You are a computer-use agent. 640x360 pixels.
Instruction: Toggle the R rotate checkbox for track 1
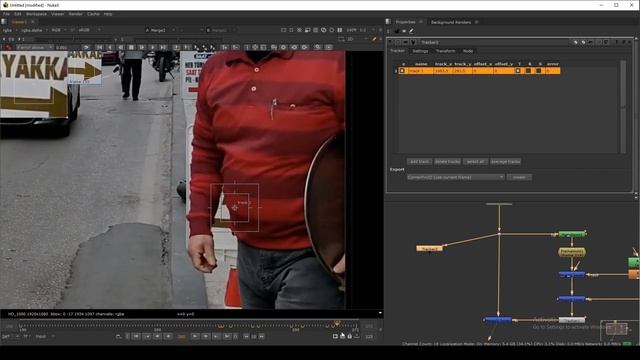pos(529,71)
